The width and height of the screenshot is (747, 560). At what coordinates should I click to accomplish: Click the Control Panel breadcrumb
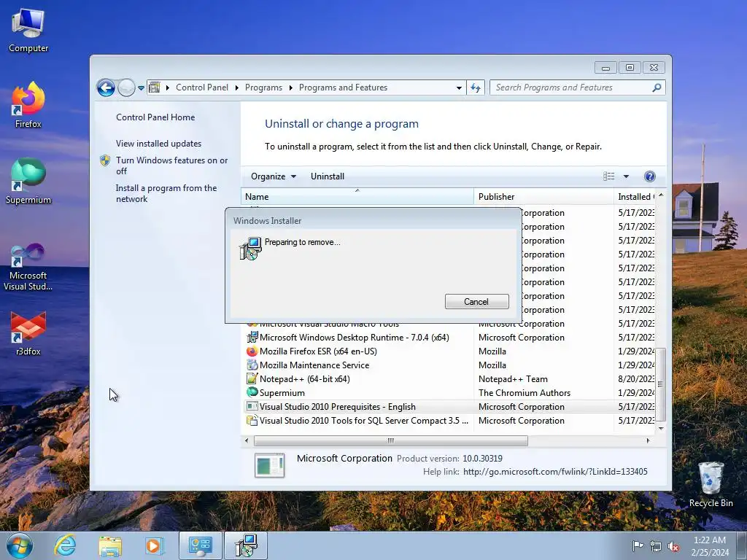pyautogui.click(x=202, y=87)
